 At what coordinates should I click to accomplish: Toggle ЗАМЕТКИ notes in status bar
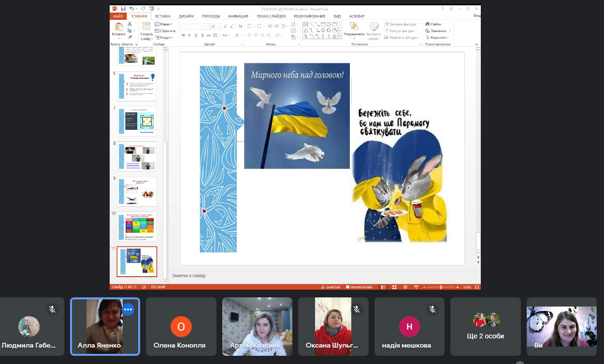pos(331,287)
